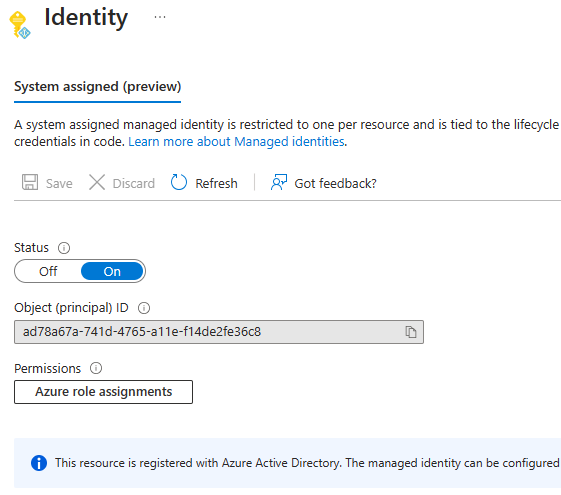Click the Got feedback person icon
Screen dimensions: 561x495
click(x=279, y=182)
